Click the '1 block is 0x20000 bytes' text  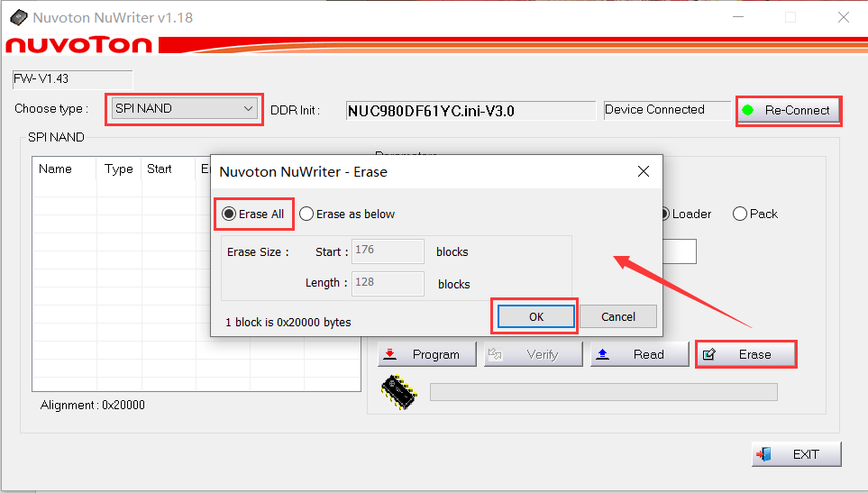pyautogui.click(x=288, y=322)
